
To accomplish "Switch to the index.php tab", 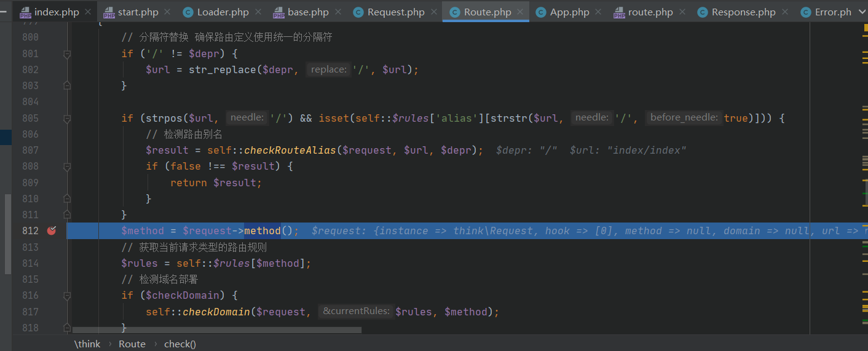I will click(57, 12).
